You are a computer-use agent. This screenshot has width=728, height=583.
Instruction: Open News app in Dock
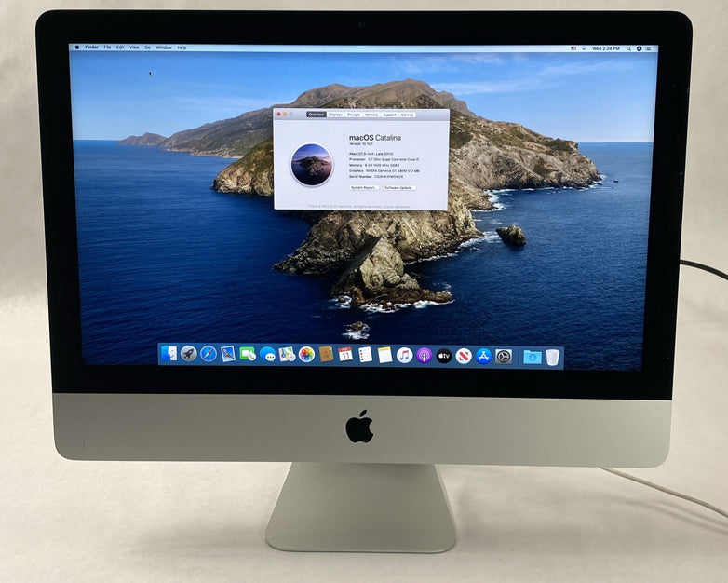tap(464, 357)
